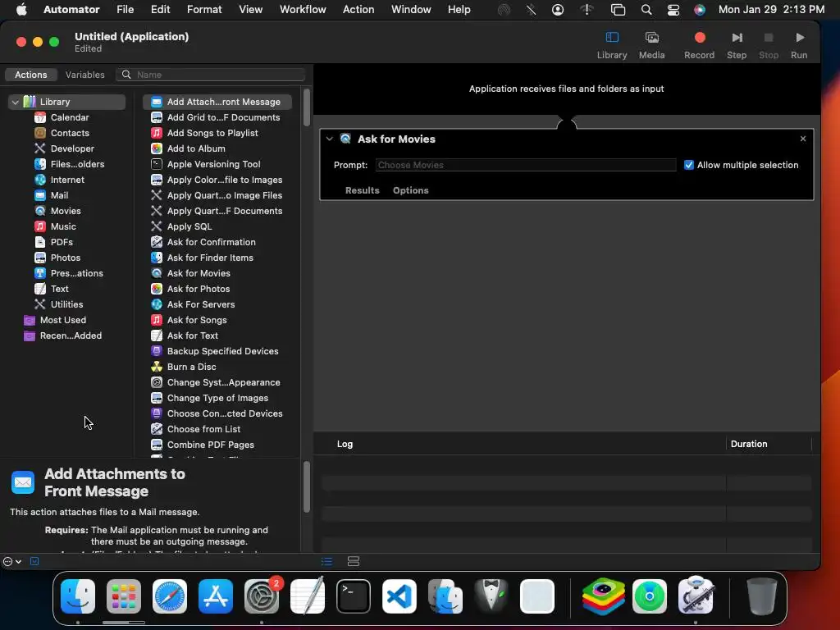Screen dimensions: 840x630
Task: Open the Action menu
Action: tap(358, 10)
